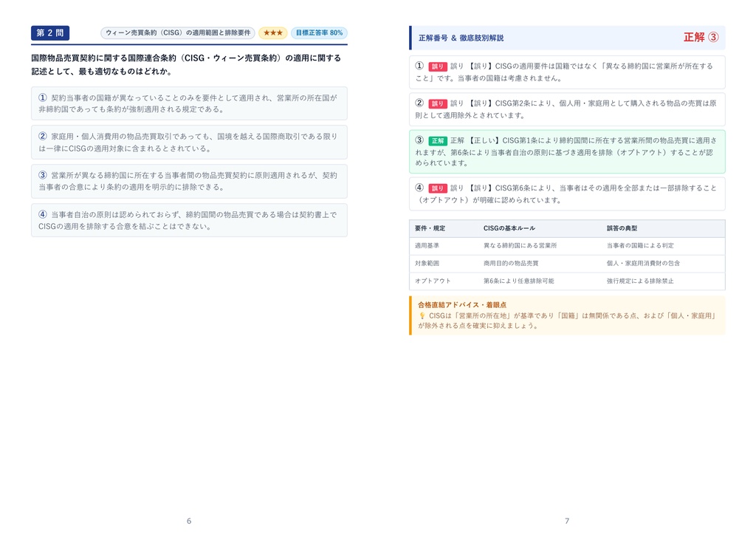Select answer option ② about 家庭用・個人消費用
The width and height of the screenshot is (756, 537).
pos(189,143)
